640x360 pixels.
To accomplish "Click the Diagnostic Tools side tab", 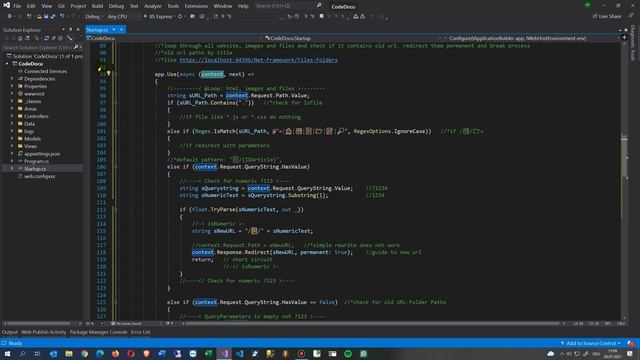I will click(x=633, y=43).
